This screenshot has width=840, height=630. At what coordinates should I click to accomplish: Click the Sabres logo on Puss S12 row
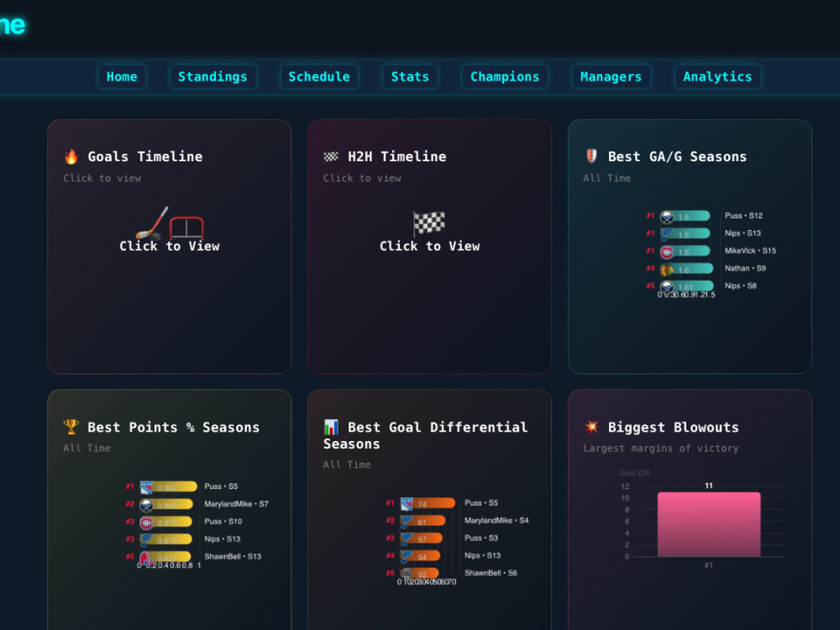click(x=667, y=217)
